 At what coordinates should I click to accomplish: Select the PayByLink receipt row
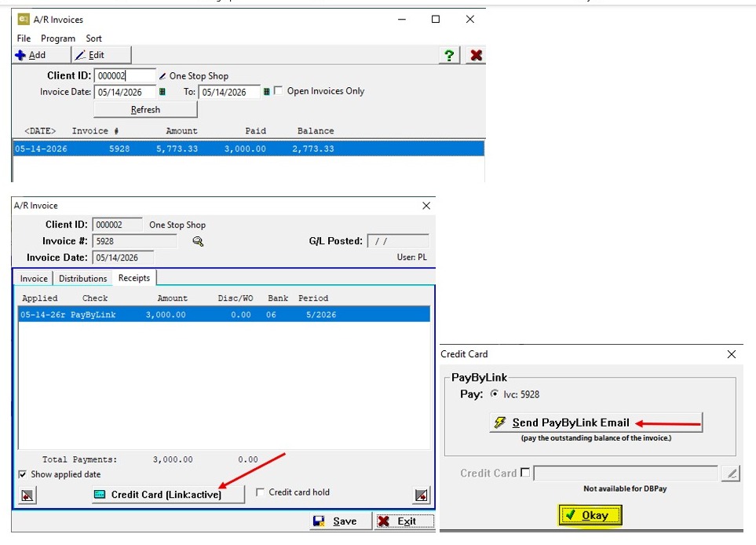[x=225, y=314]
